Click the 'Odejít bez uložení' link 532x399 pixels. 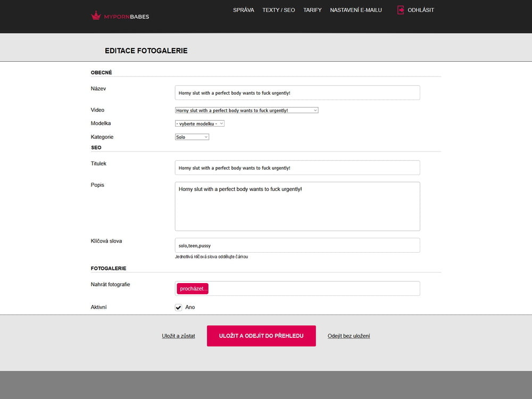coord(348,336)
